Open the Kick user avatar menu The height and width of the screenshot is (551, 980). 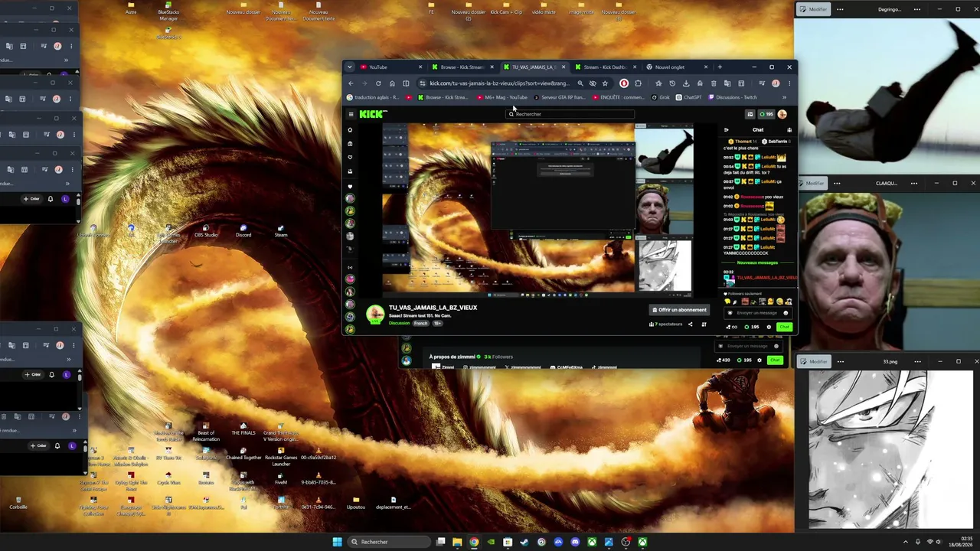point(782,114)
